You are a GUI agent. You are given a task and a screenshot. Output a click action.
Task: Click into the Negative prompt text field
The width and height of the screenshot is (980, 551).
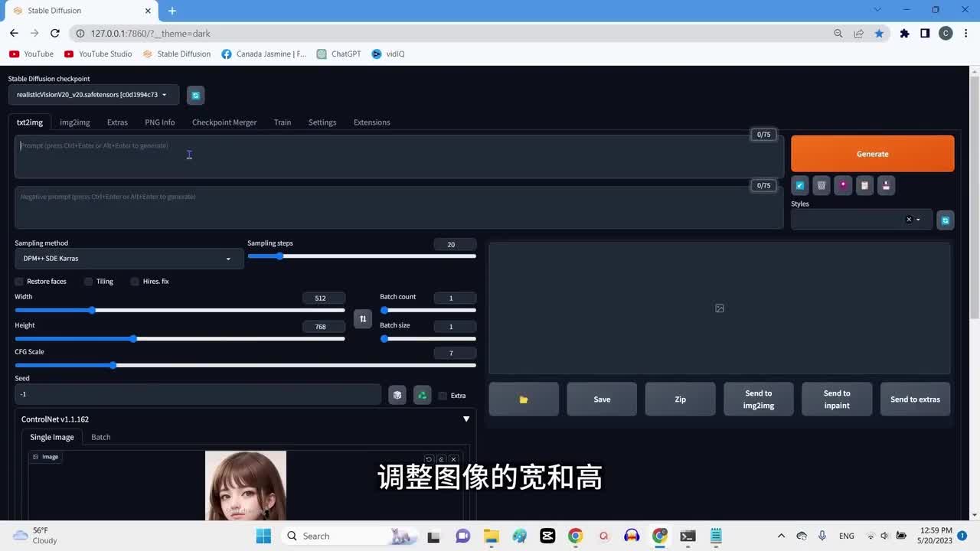(398, 207)
